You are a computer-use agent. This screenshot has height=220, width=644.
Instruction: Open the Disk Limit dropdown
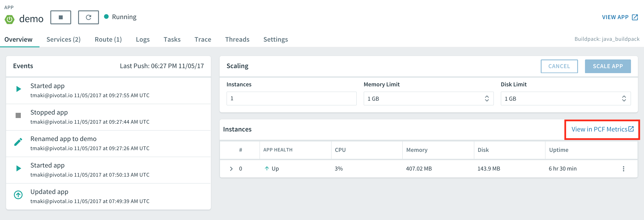click(x=565, y=99)
